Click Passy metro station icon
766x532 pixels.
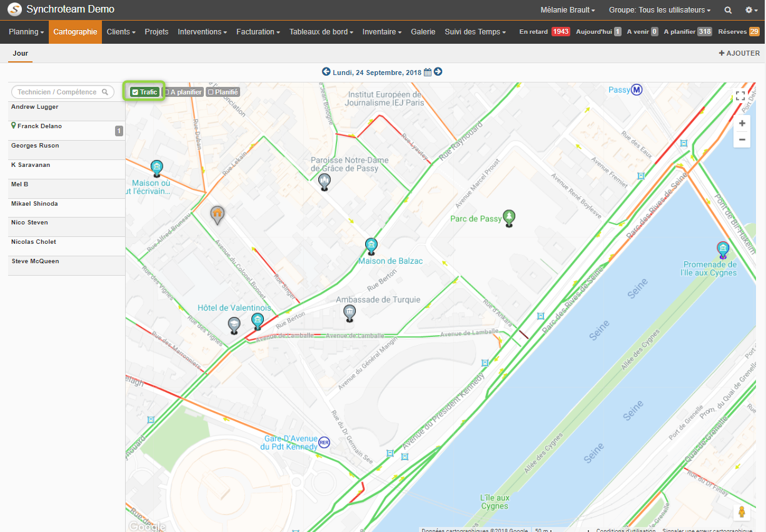pyautogui.click(x=637, y=90)
